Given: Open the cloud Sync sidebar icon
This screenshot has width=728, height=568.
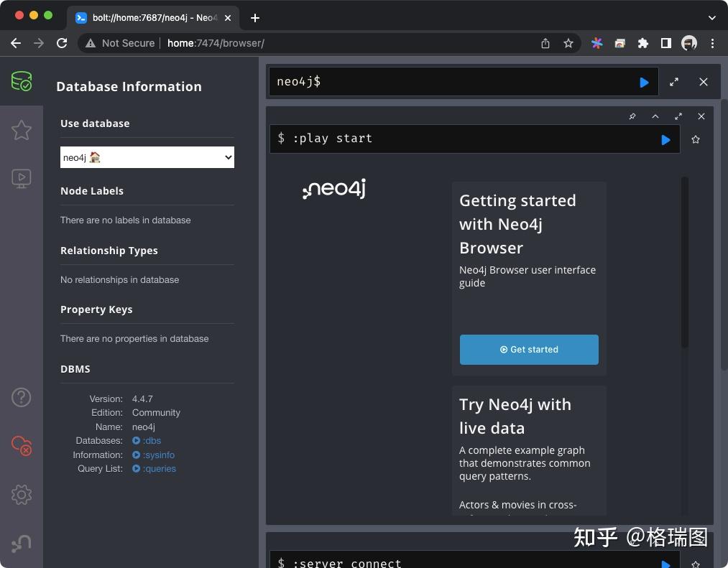Looking at the screenshot, I should (x=22, y=445).
